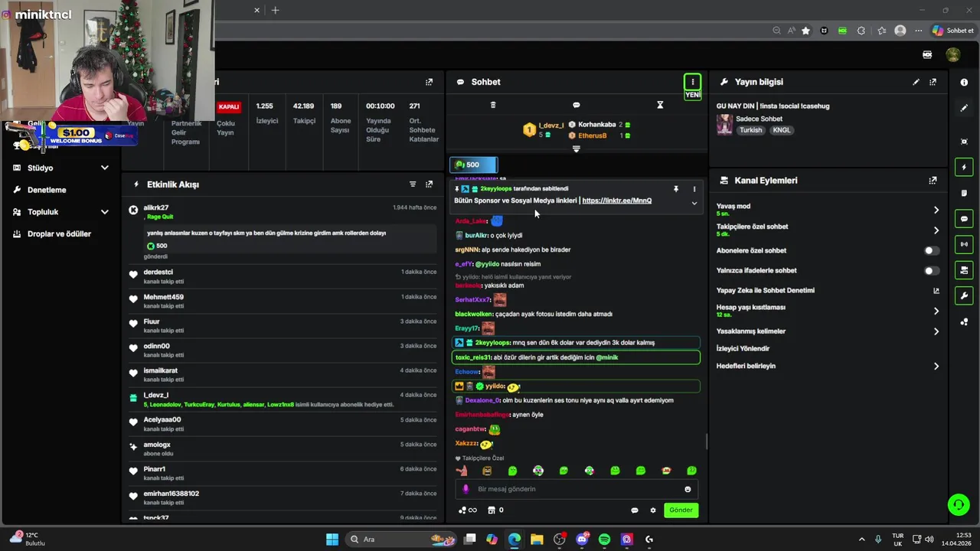The width and height of the screenshot is (980, 551).
Task: Open emoji picker in message box
Action: click(688, 489)
